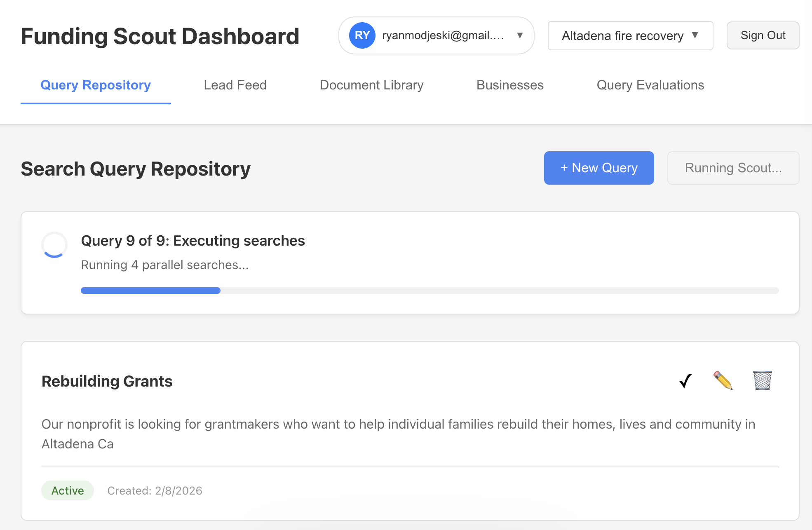Click the Funding Scout Dashboard heading
This screenshot has height=530, width=812.
coord(160,36)
